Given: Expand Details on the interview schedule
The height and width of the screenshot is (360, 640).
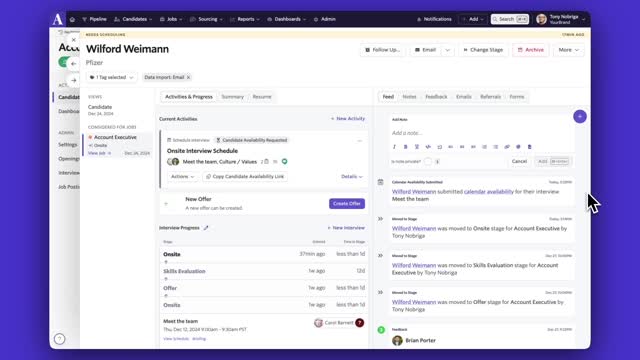Looking at the screenshot, I should click(x=351, y=177).
